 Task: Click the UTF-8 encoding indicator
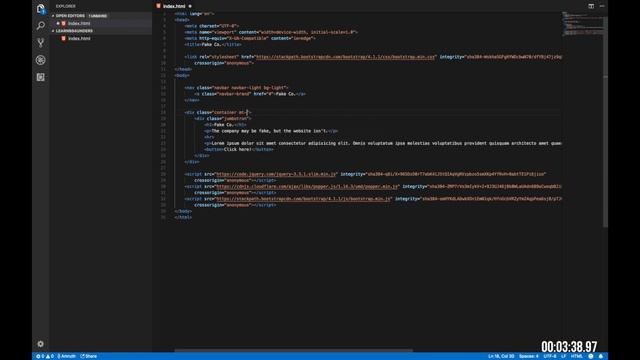550,356
